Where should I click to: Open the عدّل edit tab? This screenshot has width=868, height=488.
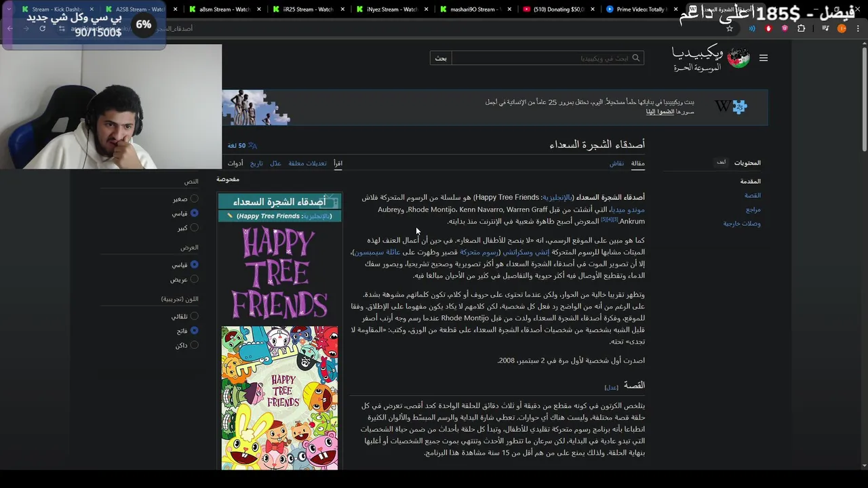pyautogui.click(x=275, y=163)
